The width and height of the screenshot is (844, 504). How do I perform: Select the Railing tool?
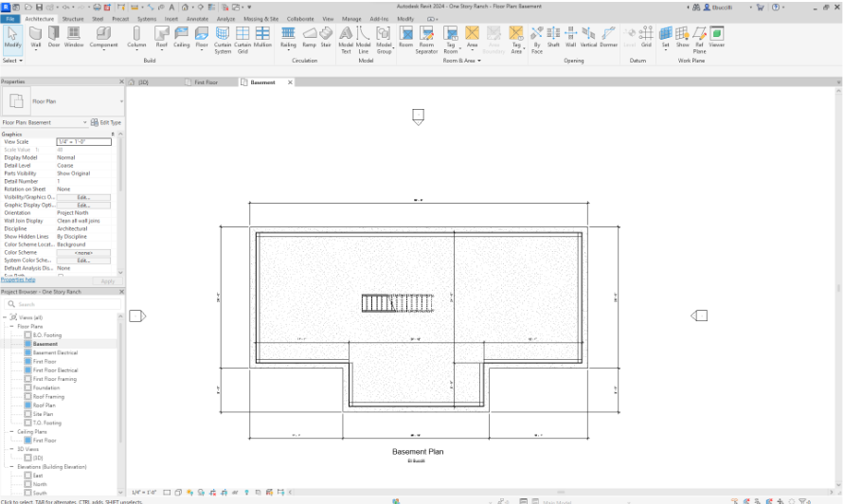tap(288, 37)
